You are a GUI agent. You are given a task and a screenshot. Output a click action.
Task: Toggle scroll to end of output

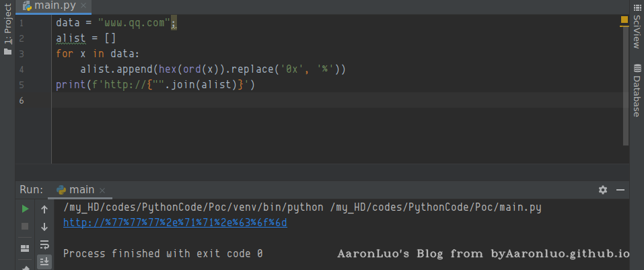pos(44,261)
